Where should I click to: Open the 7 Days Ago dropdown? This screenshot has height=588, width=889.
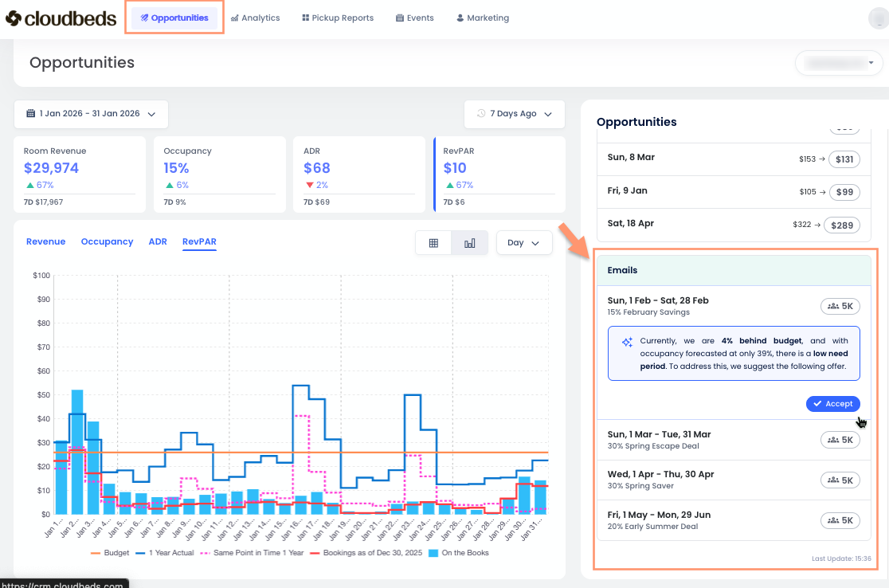click(515, 114)
